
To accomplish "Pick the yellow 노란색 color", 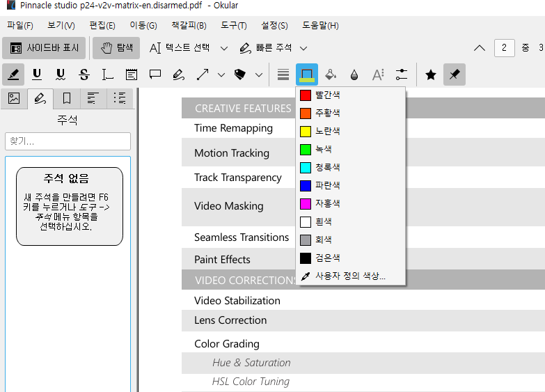I will 350,131.
